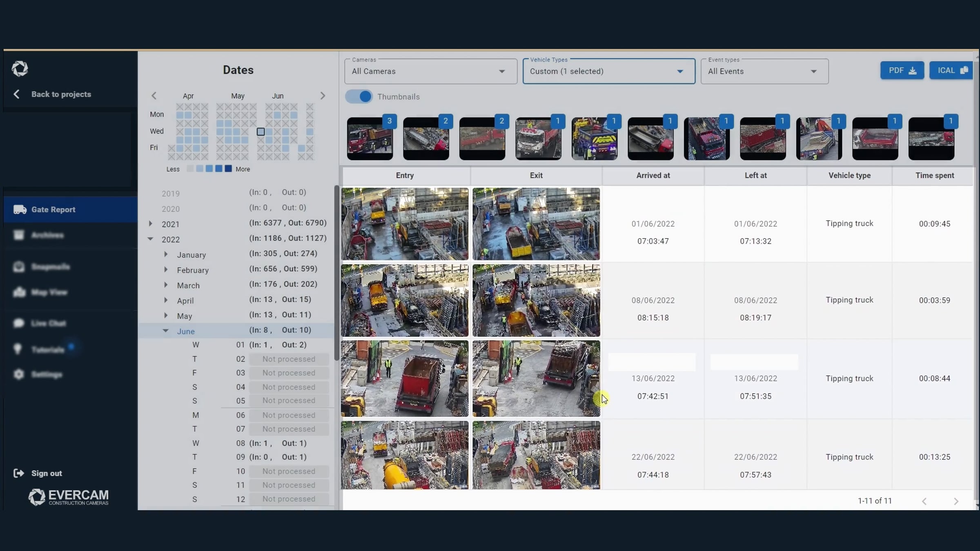Open the Live Chat bubble icon

point(19,323)
